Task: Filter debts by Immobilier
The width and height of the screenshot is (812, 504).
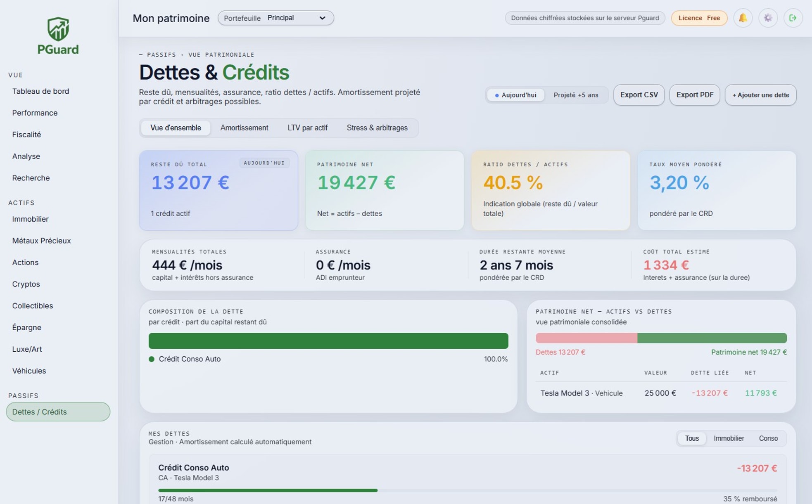Action: [x=729, y=438]
